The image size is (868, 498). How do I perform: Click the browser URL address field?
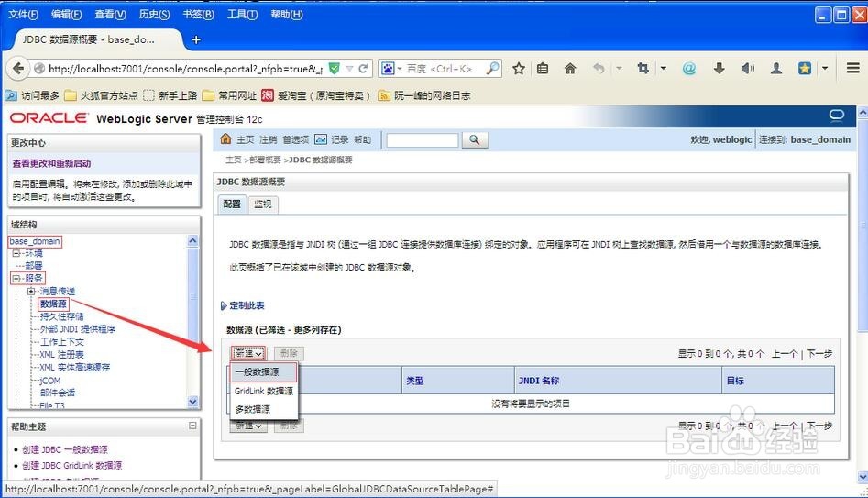point(185,69)
